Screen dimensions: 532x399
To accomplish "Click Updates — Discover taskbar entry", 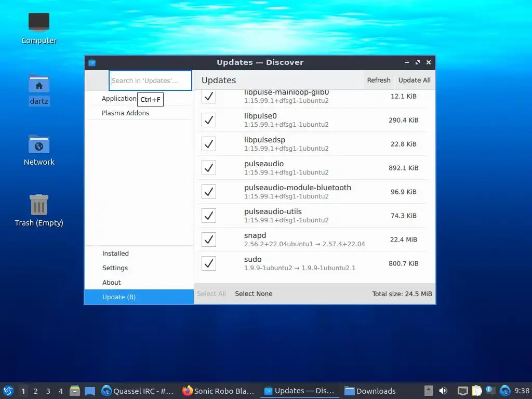I will 299,391.
